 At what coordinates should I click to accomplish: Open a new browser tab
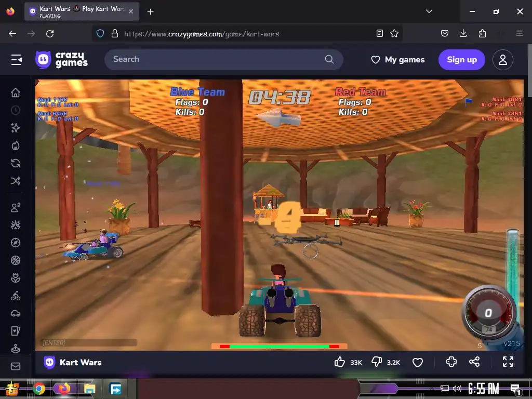pos(150,12)
